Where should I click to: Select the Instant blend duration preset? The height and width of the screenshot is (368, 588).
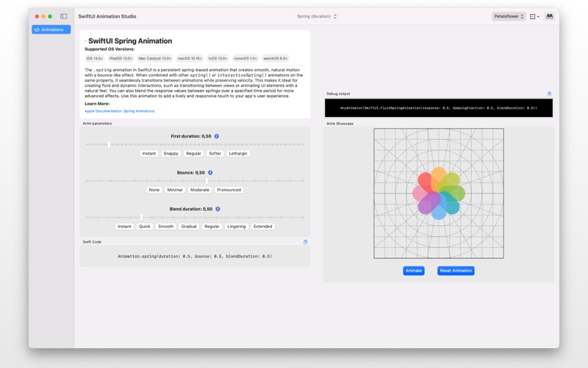124,227
